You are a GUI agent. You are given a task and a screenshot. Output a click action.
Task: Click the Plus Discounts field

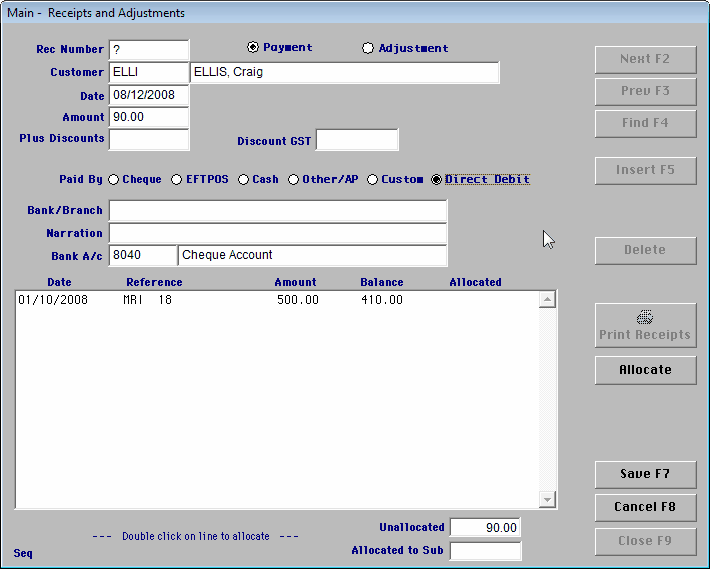[149, 139]
